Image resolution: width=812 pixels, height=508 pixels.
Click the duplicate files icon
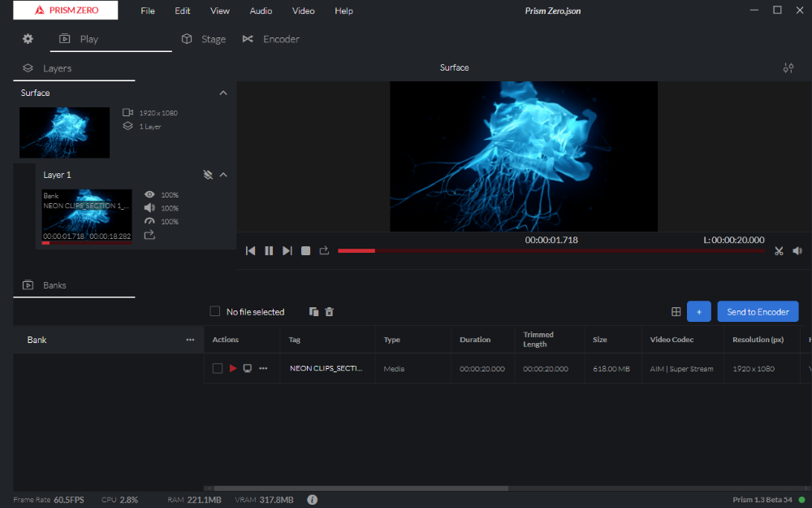[314, 312]
